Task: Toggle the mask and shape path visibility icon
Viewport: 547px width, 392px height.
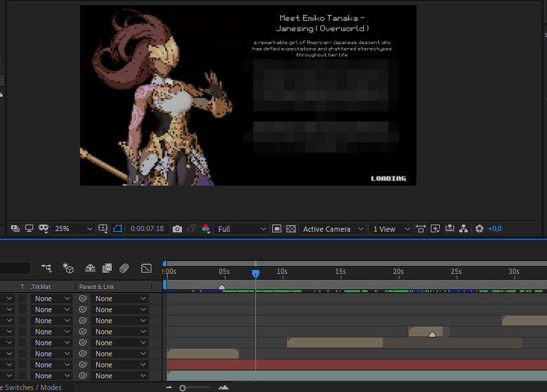Action: pos(118,228)
